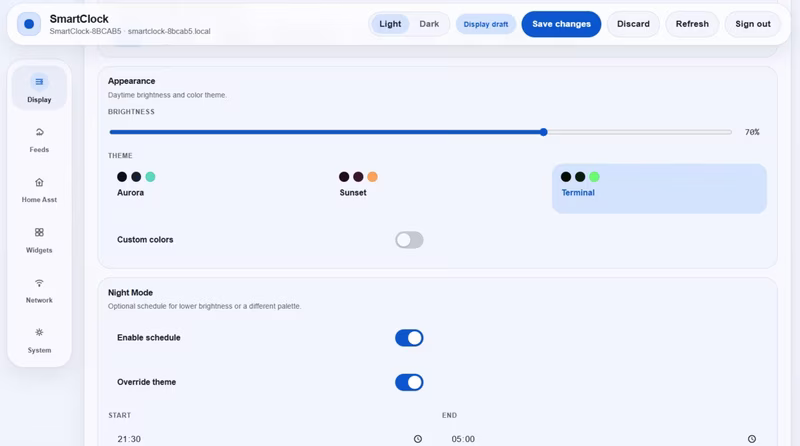800x446 pixels.
Task: Switch to Dark mode
Action: (429, 24)
